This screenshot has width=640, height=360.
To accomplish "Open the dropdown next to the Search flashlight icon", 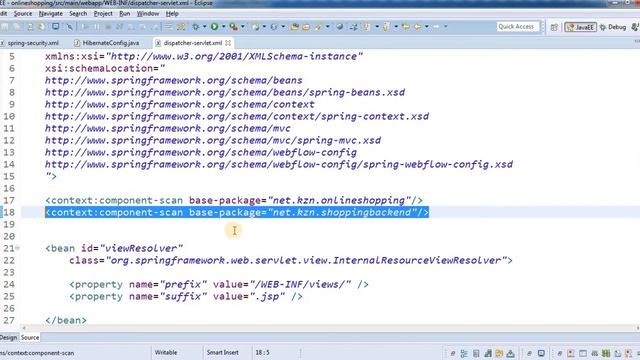I will [x=327, y=27].
